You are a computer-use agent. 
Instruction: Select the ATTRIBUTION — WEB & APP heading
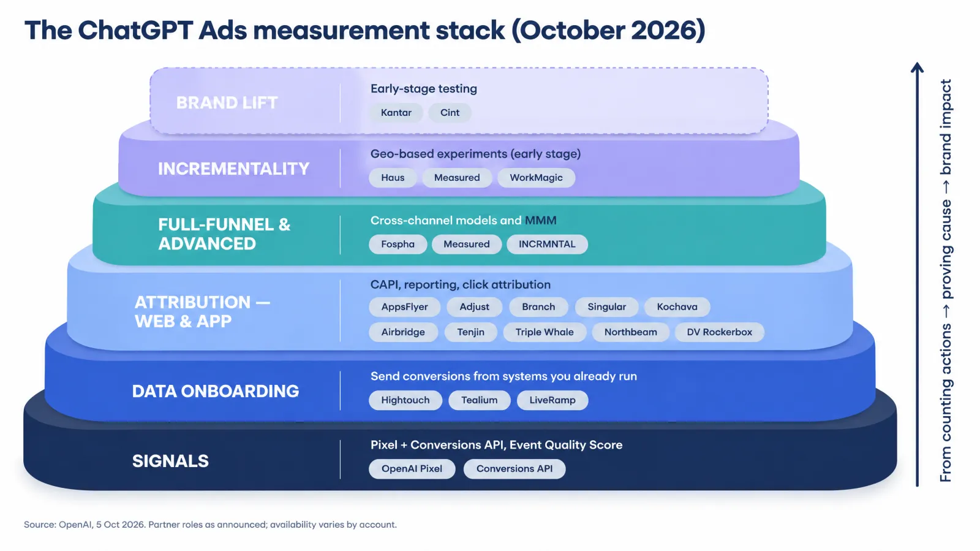[x=202, y=311]
